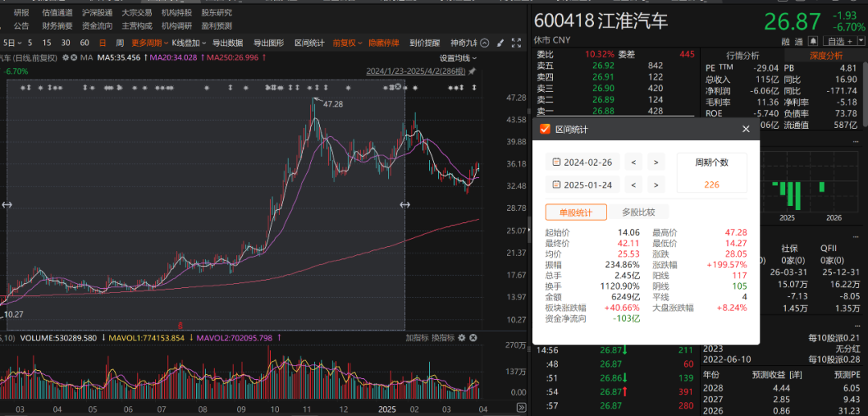Screen dimensions: 868x416
Task: Click the right range handle on the chart
Action: (404, 205)
